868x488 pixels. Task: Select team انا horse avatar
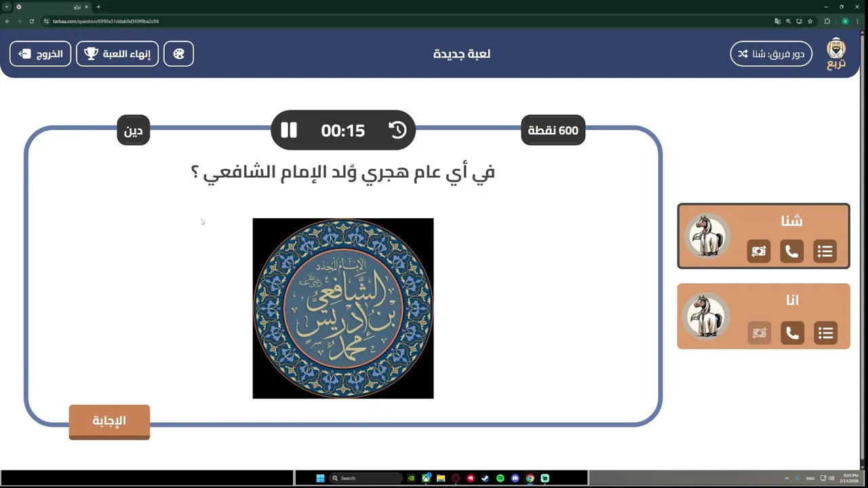tap(707, 316)
